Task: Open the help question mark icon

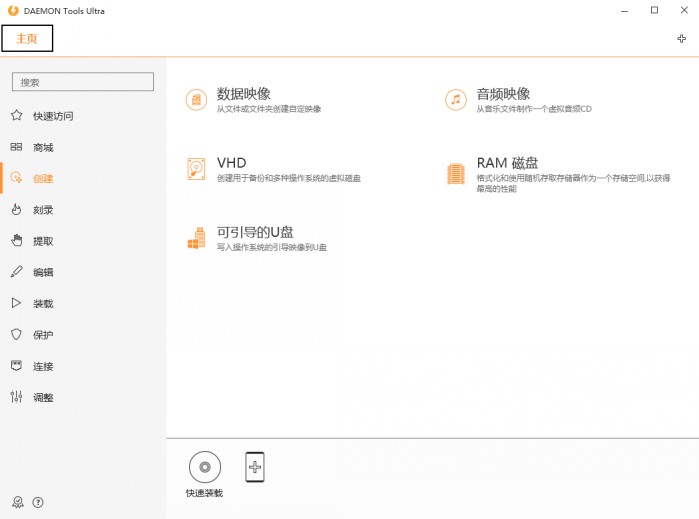Action: point(38,503)
